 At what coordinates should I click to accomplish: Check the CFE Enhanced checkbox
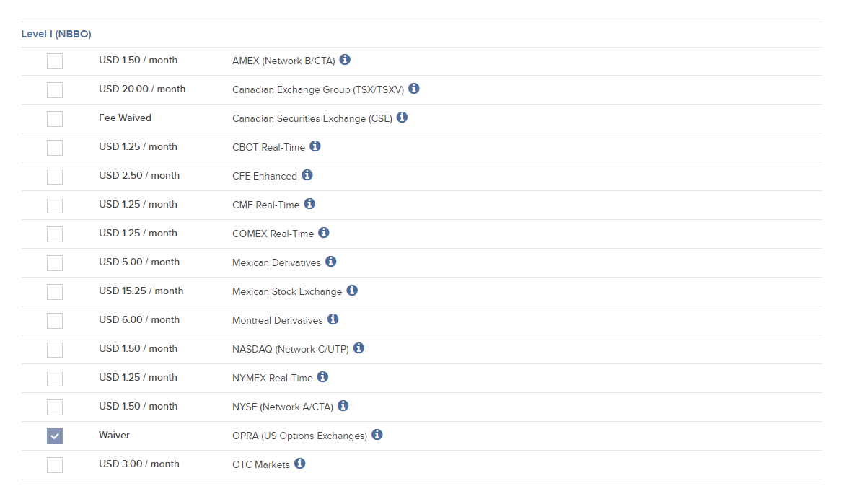[x=54, y=177]
